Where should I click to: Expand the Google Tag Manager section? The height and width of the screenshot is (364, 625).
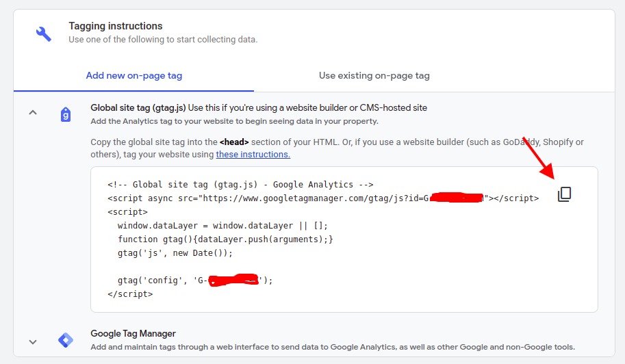pyautogui.click(x=33, y=341)
